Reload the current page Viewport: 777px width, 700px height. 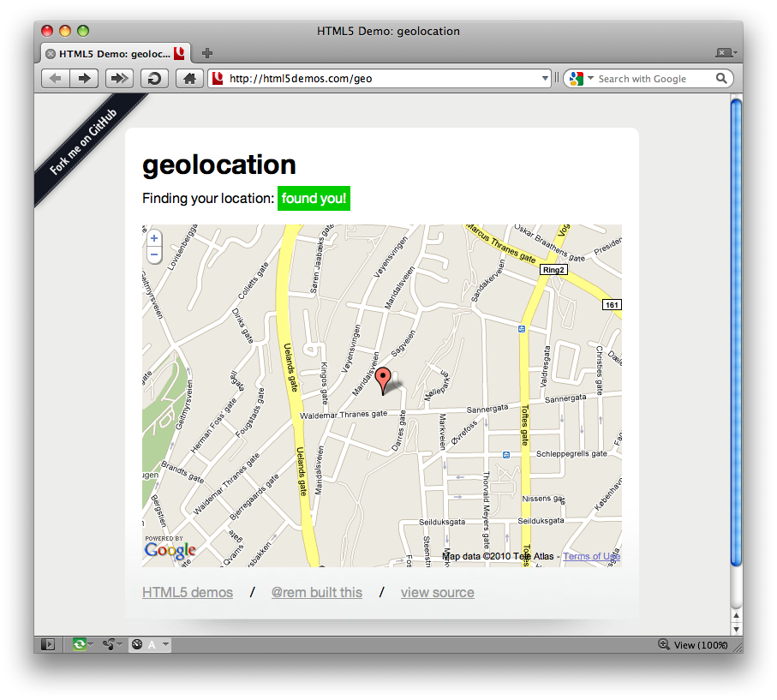click(154, 79)
